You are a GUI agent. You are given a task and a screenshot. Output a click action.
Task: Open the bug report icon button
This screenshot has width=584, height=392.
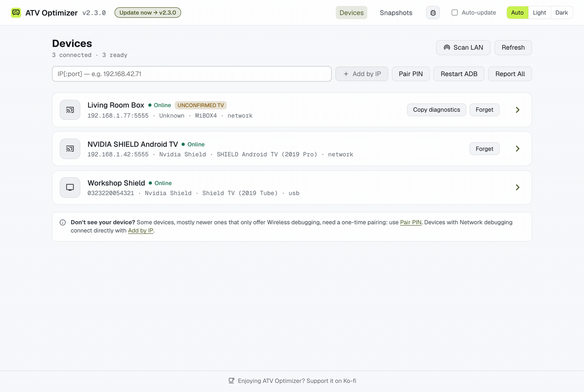(x=433, y=13)
